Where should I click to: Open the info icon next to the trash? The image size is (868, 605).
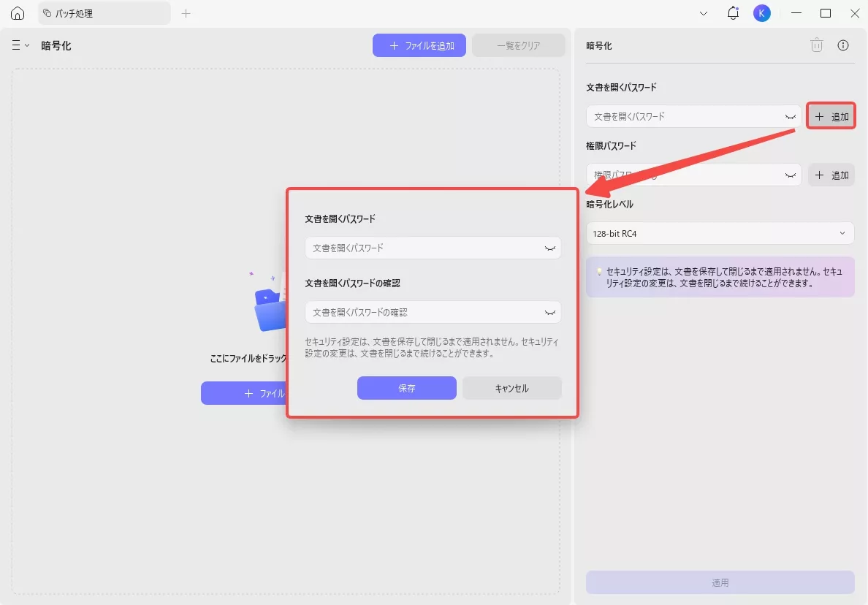[842, 45]
